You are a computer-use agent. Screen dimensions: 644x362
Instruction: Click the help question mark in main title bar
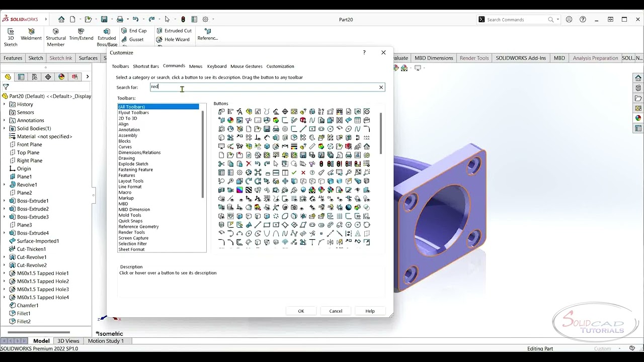583,19
